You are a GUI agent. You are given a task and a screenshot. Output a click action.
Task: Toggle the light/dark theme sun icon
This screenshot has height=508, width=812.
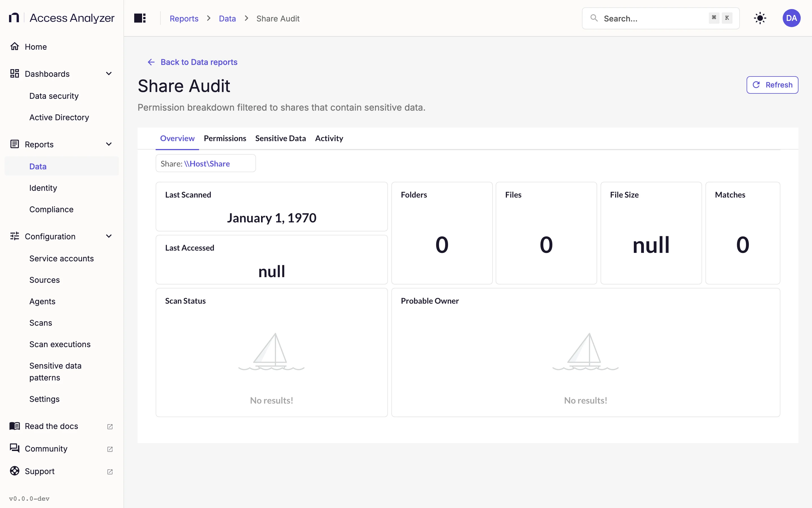[x=760, y=18]
